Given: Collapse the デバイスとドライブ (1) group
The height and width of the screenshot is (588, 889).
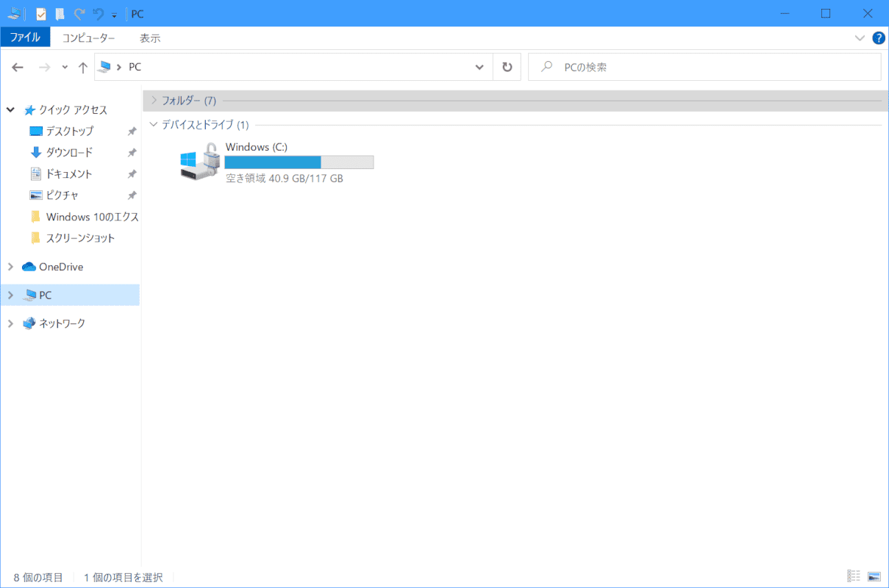Looking at the screenshot, I should click(x=153, y=124).
